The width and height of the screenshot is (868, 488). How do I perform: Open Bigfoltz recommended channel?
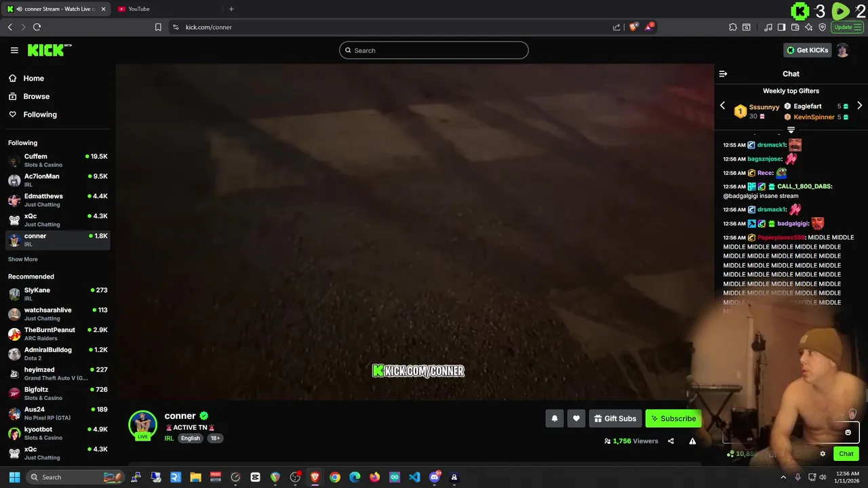(58, 394)
